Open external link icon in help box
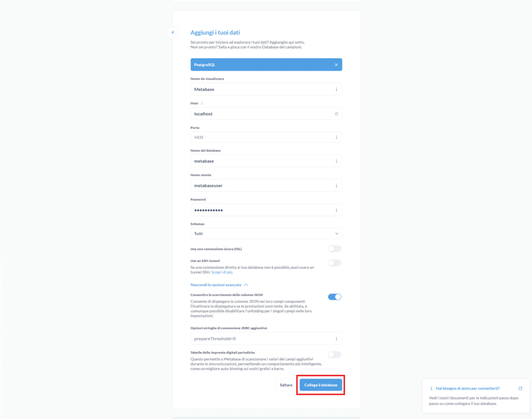The width and height of the screenshot is (532, 419). (521, 388)
